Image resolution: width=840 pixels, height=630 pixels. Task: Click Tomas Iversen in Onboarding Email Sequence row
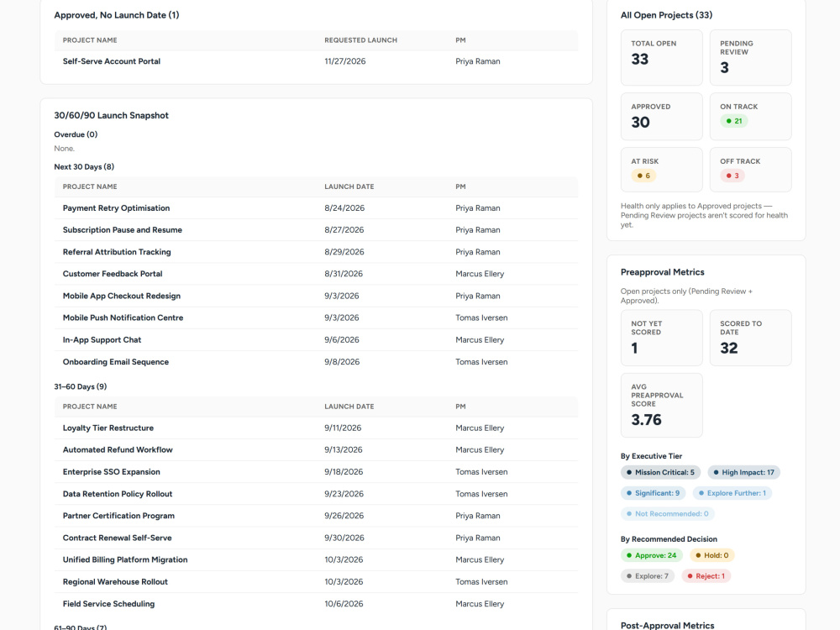coord(481,361)
